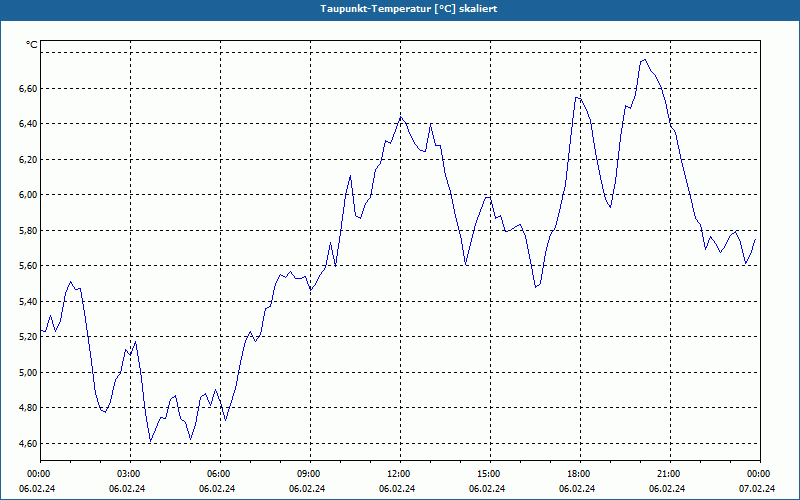The image size is (800, 500).
Task: Click the 06:00 time axis label
Action: pos(218,474)
